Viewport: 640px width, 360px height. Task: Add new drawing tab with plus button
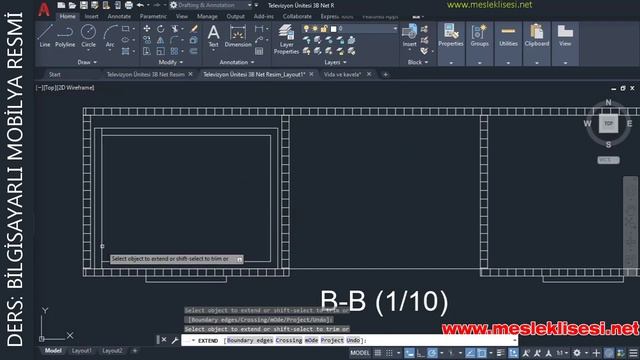coord(385,75)
